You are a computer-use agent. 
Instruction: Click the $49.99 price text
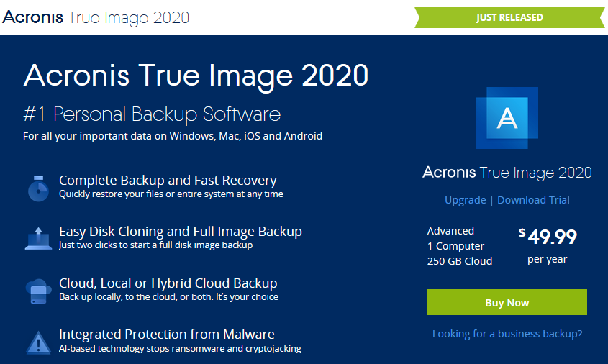(x=548, y=237)
